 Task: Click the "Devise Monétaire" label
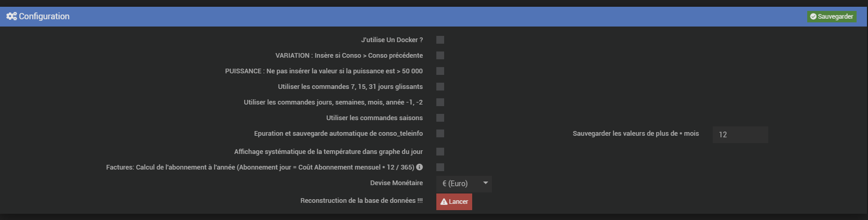(396, 183)
